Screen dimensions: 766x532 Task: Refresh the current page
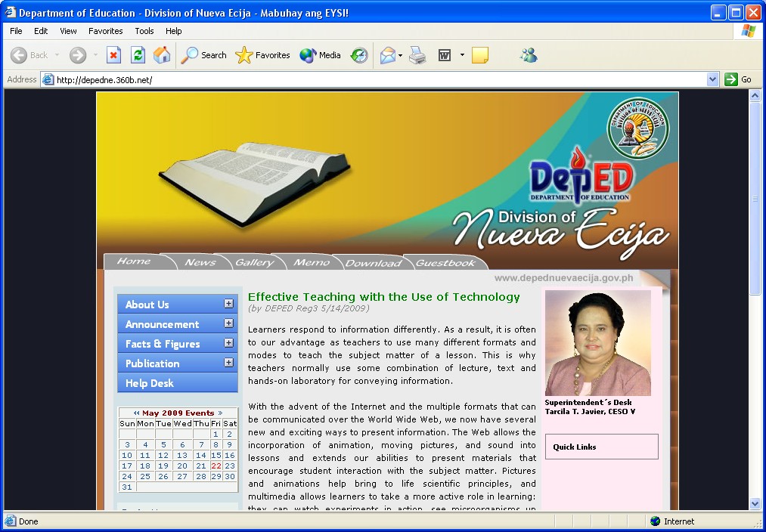click(x=138, y=55)
